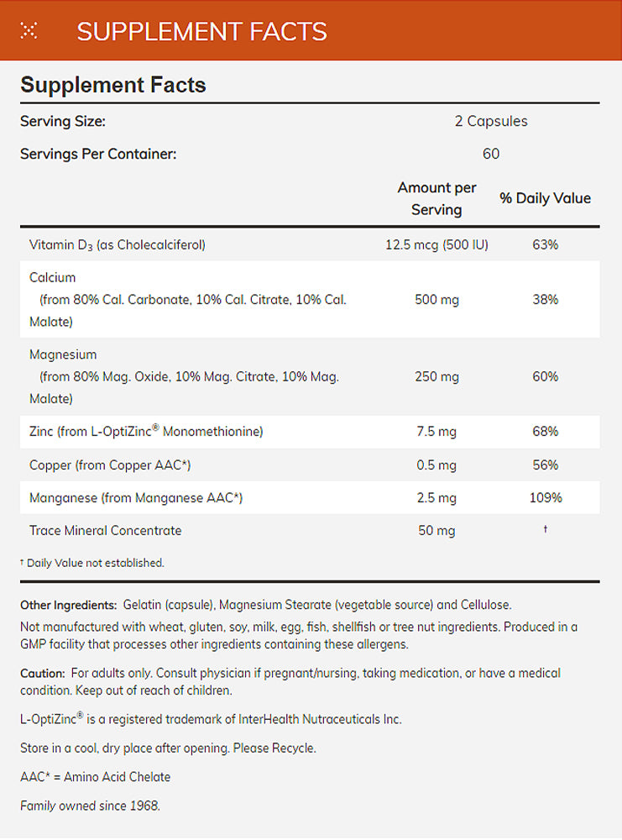Select the Serving Size label
Image resolution: width=622 pixels, height=840 pixels.
63,121
